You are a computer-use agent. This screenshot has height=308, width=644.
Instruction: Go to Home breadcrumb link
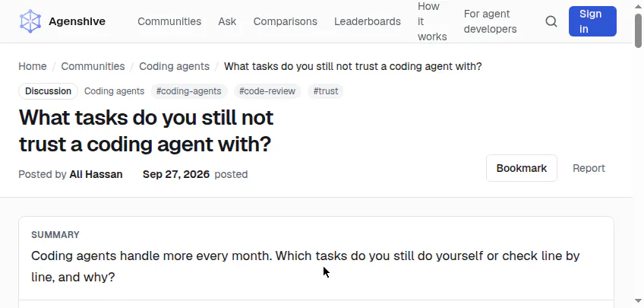coord(33,66)
